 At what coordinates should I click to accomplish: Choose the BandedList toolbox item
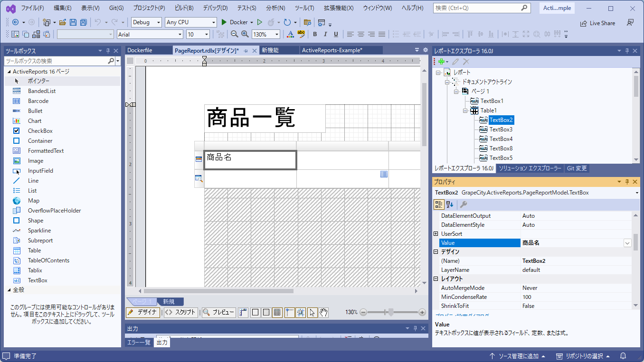[x=42, y=91]
